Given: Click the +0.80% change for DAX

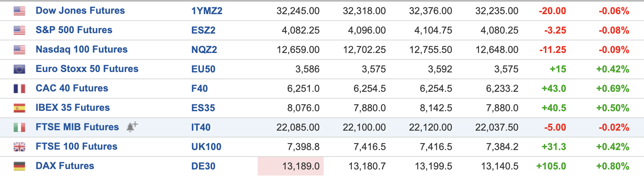Looking at the screenshot, I should (613, 166).
